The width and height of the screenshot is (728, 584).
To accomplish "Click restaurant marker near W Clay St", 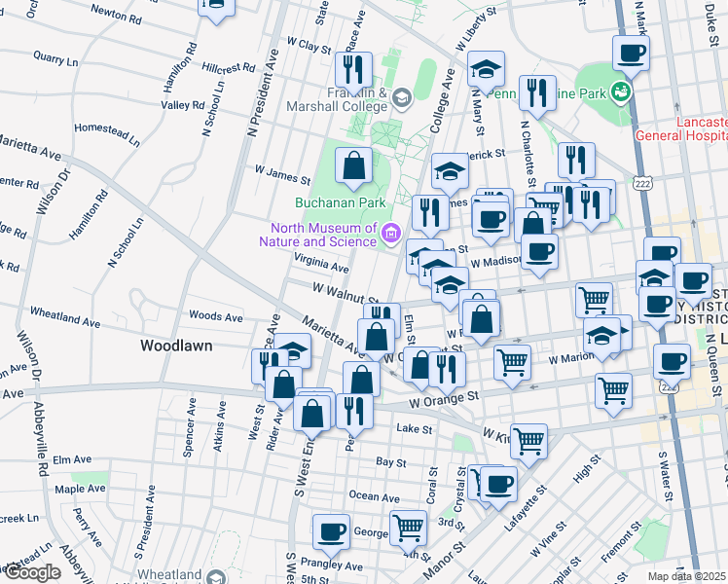I will point(353,69).
